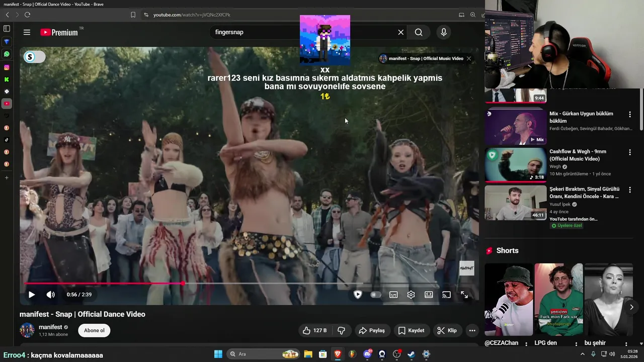Run search with the magnifier button
Image resolution: width=644 pixels, height=362 pixels.
pos(419,32)
